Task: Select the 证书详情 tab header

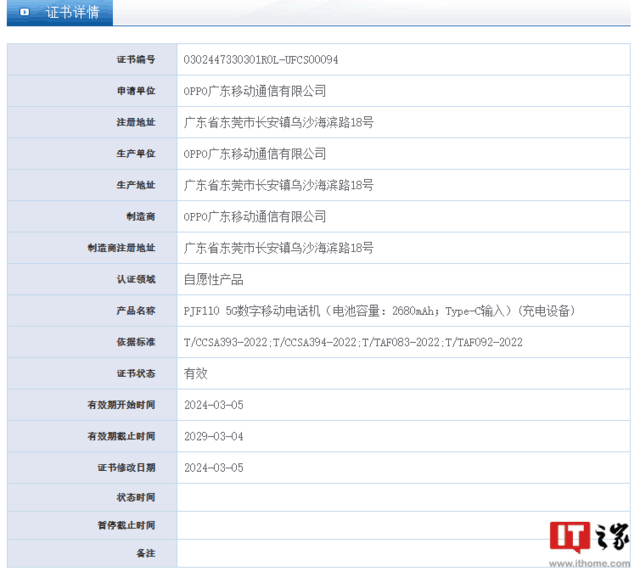Action: (x=60, y=13)
